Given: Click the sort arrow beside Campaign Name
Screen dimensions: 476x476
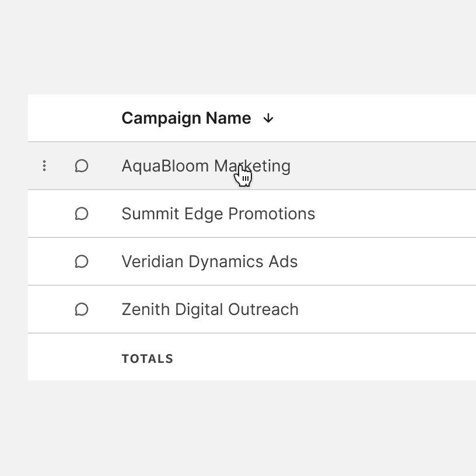Looking at the screenshot, I should tap(268, 118).
